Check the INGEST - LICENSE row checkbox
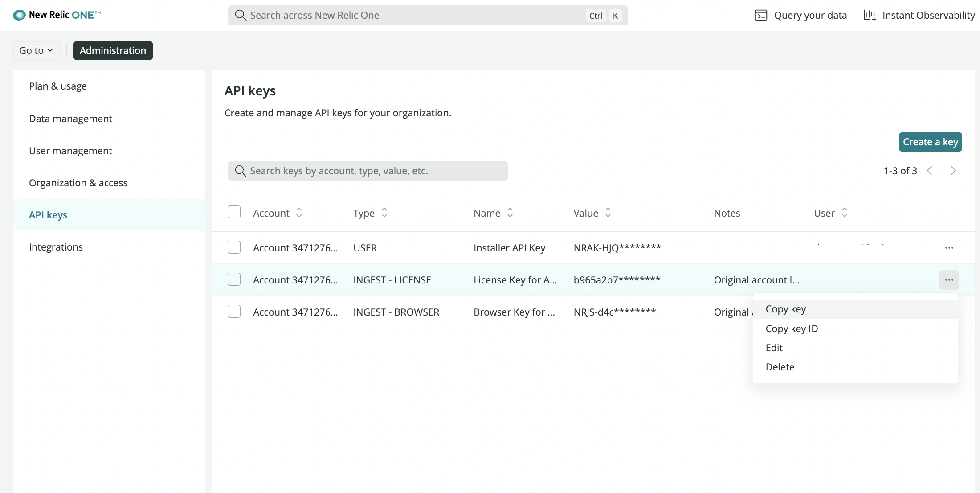 pos(234,279)
